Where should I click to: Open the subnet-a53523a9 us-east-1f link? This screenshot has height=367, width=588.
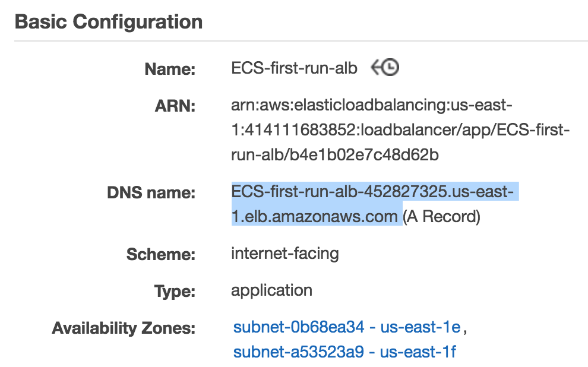[344, 352]
